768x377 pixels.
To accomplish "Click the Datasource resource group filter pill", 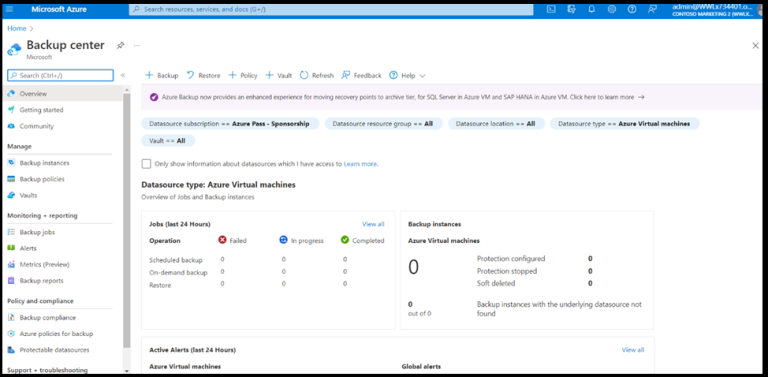I will click(383, 124).
